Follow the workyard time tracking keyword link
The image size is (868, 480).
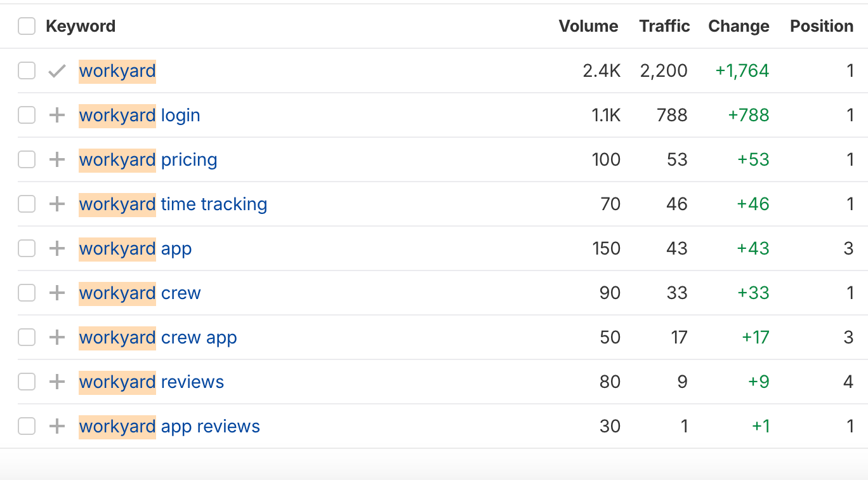click(173, 204)
